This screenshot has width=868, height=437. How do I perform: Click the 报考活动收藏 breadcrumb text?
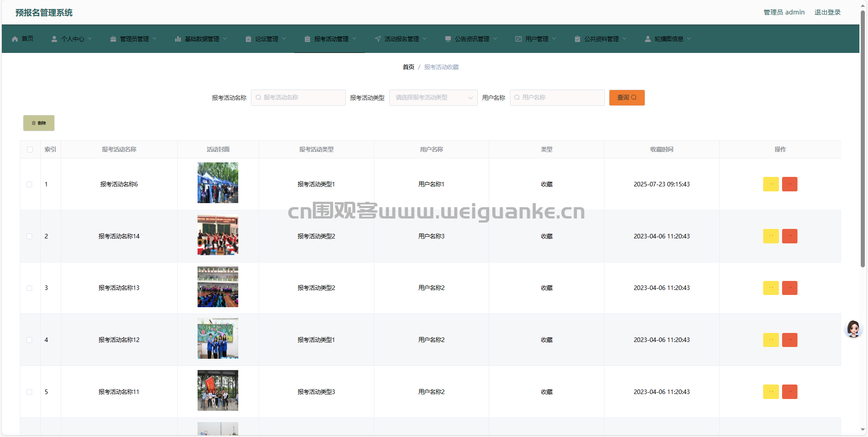[441, 67]
